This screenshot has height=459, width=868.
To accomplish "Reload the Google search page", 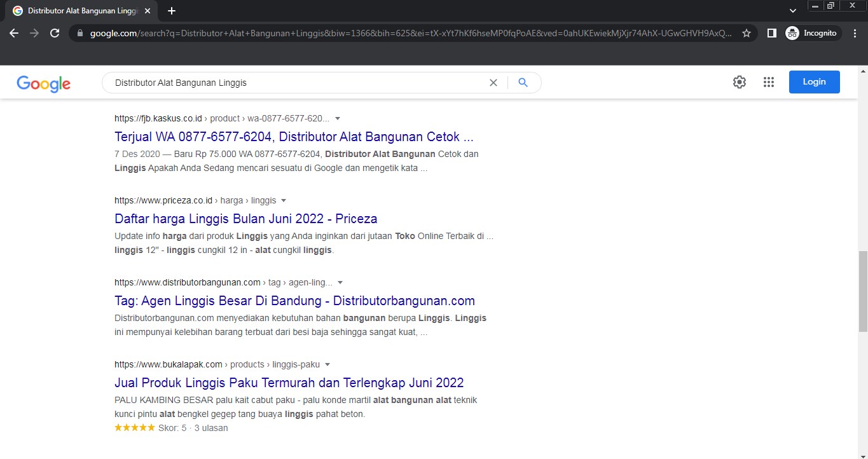I will click(x=55, y=33).
